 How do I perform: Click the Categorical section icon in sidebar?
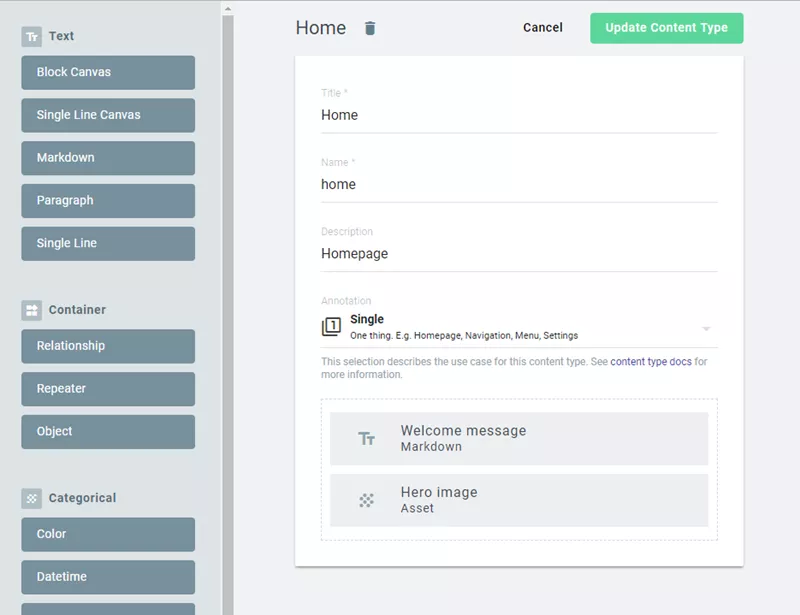pyautogui.click(x=32, y=498)
